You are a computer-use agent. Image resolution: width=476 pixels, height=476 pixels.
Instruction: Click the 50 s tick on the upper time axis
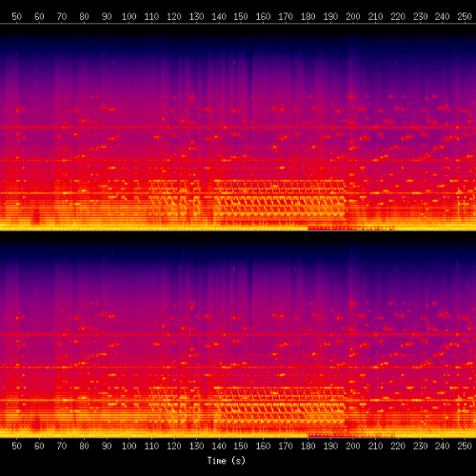click(x=17, y=17)
